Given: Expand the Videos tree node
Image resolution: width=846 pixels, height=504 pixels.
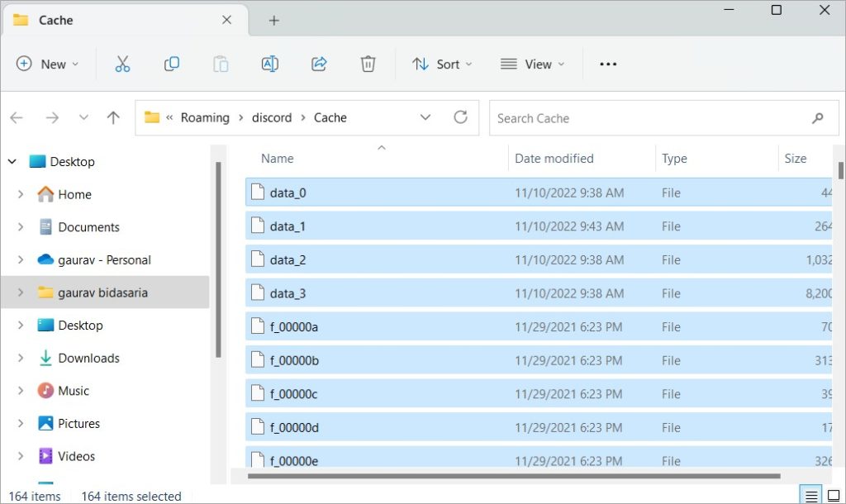Looking at the screenshot, I should [21, 456].
